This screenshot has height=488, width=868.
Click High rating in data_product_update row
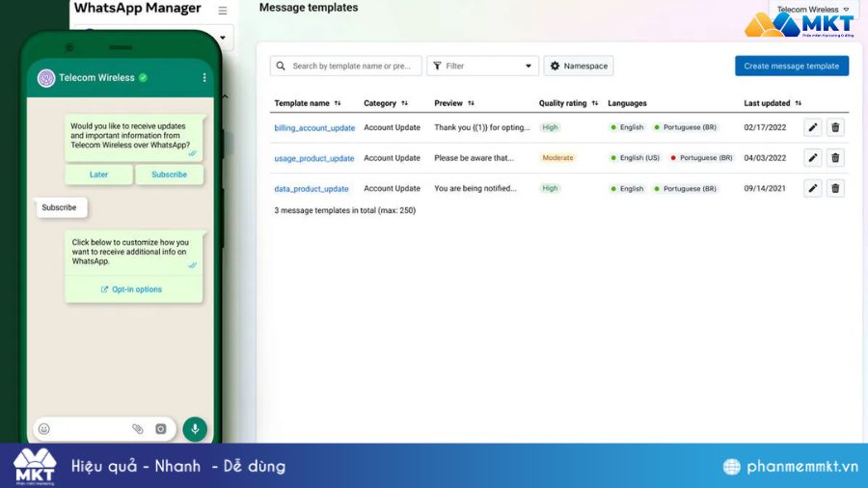pyautogui.click(x=550, y=188)
